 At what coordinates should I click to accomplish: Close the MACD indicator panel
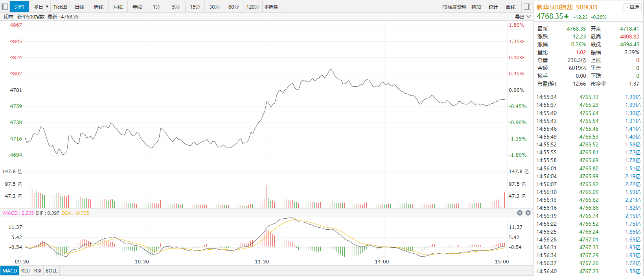click(520, 213)
